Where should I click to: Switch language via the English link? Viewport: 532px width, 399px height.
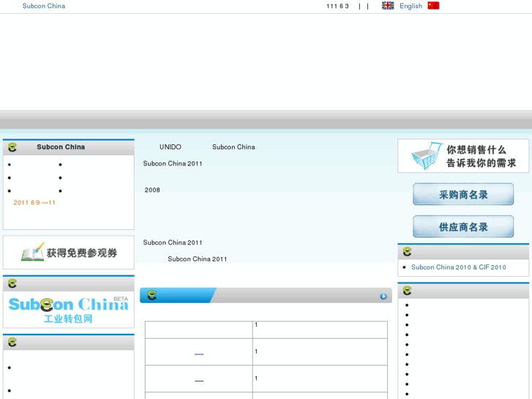point(411,6)
